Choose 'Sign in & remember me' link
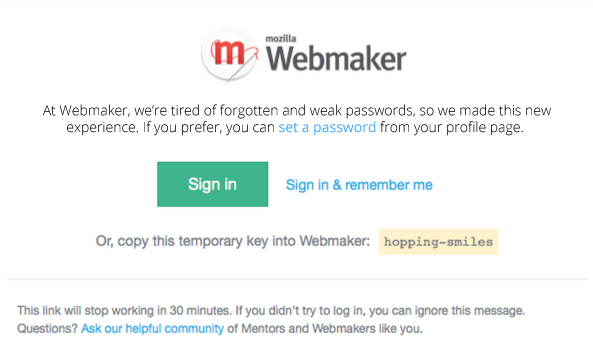 (359, 185)
